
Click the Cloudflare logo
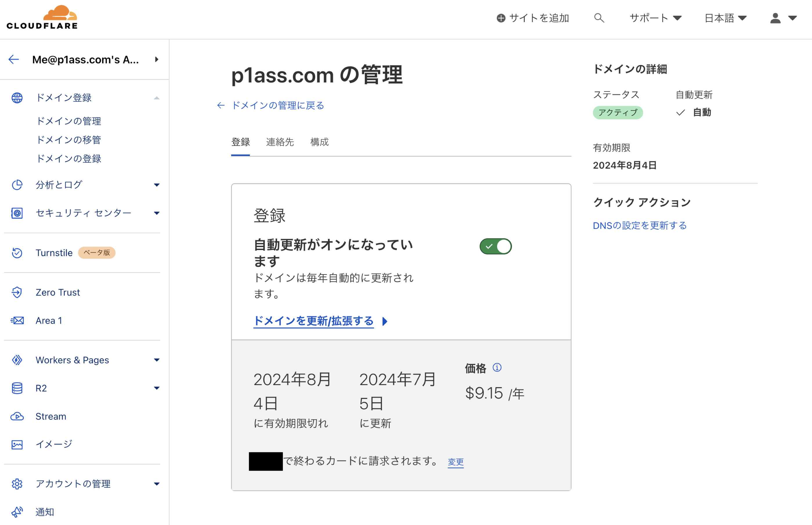tap(42, 18)
